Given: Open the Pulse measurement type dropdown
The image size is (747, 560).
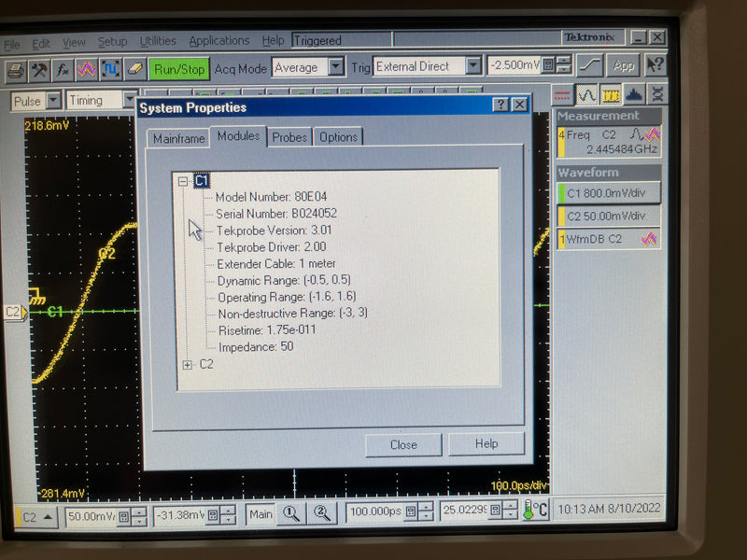Looking at the screenshot, I should coord(54,101).
